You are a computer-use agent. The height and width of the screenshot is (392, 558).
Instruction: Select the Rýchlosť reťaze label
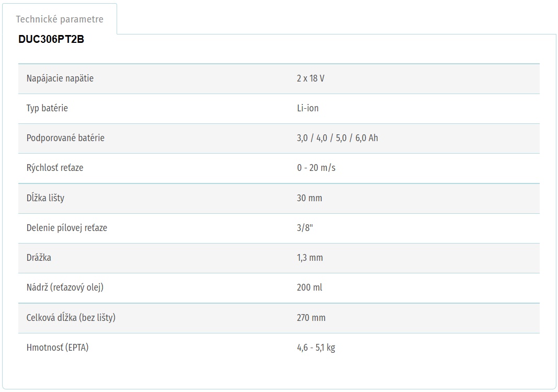point(55,168)
